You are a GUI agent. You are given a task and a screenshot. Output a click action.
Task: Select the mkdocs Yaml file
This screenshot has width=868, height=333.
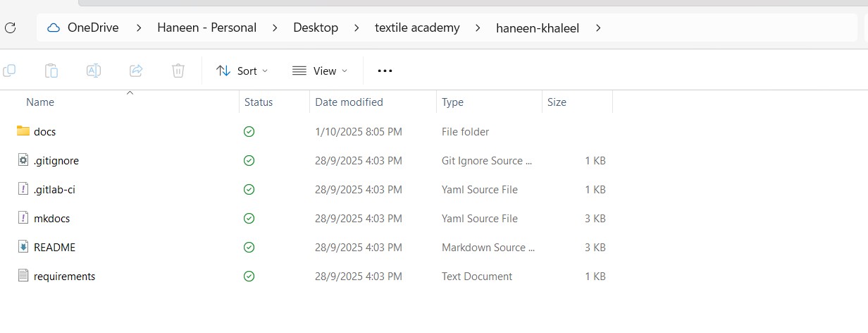click(x=51, y=219)
